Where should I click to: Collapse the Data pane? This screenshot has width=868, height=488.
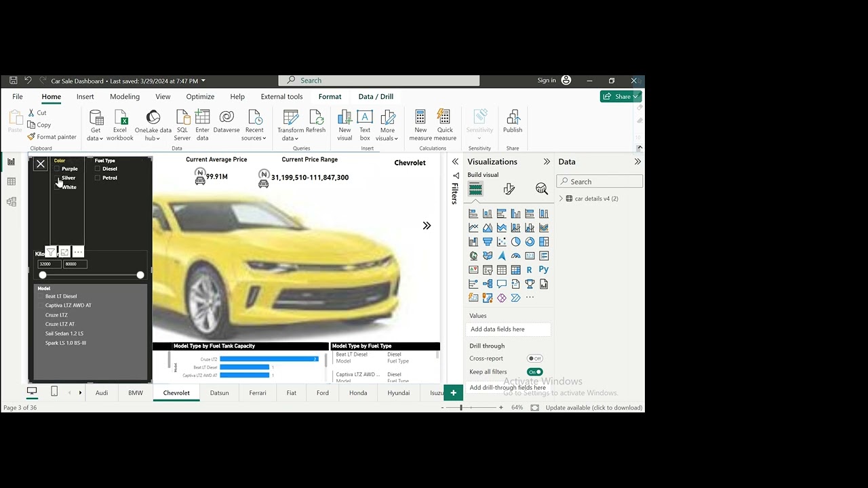tap(637, 162)
